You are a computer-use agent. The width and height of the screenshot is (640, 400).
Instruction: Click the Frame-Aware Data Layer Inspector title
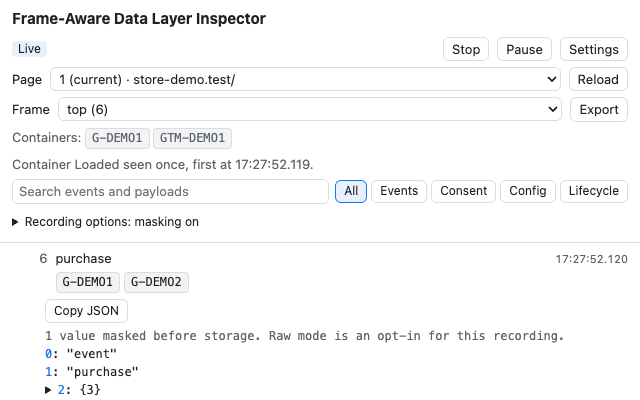point(139,19)
